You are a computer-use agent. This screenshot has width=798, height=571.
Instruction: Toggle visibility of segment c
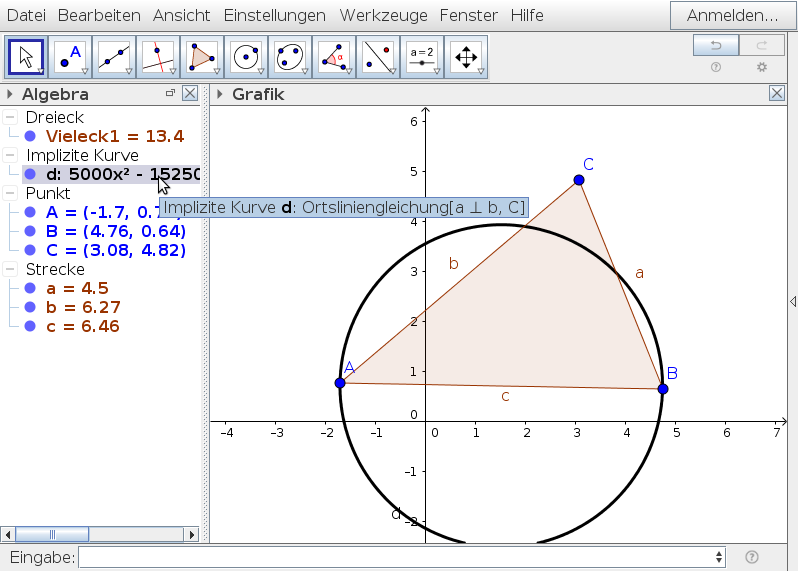[x=30, y=326]
